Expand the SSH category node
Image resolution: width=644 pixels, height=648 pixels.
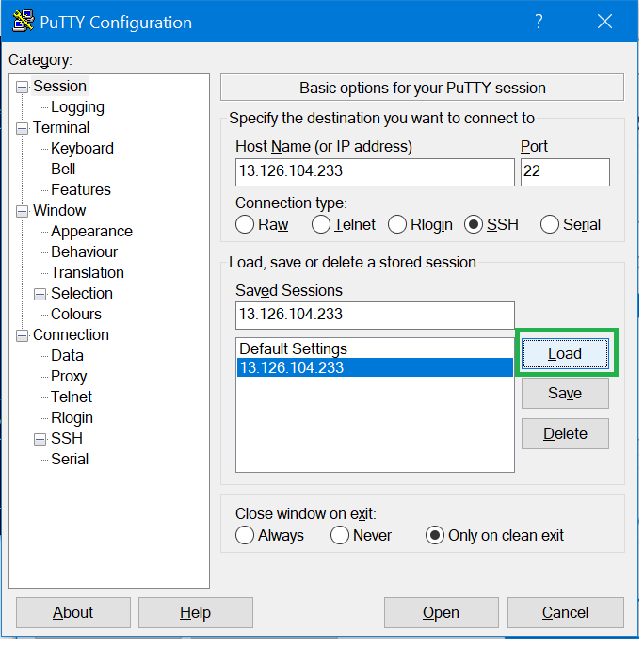point(40,439)
